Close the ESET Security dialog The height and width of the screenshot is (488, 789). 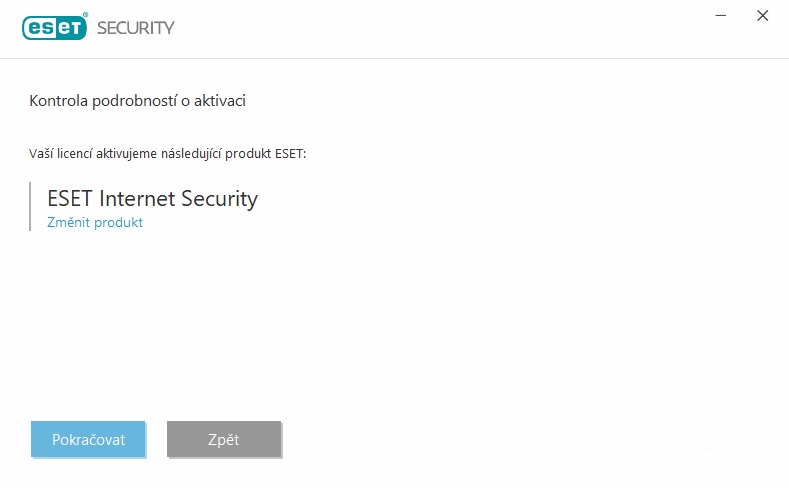click(762, 16)
